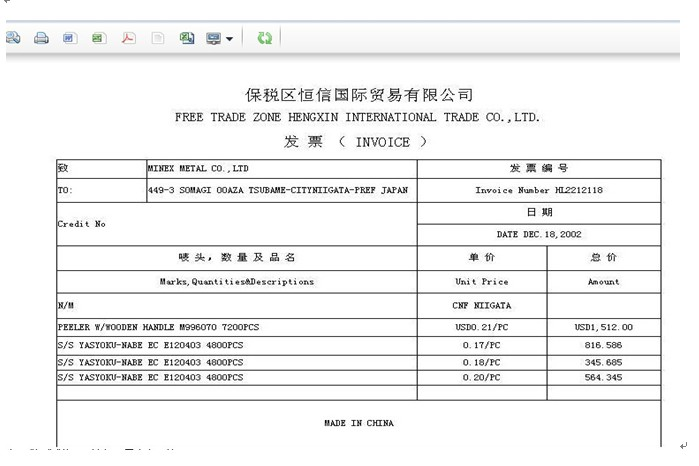Click the 致 label cell
Image resolution: width=699 pixels, height=466 pixels.
point(102,169)
